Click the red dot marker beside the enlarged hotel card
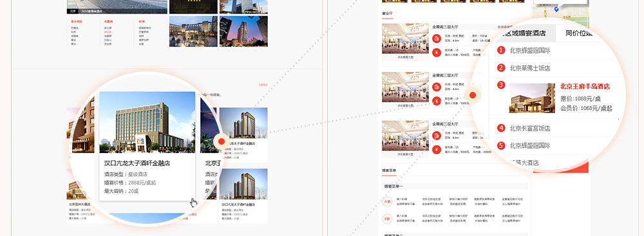The image size is (644, 236). click(222, 141)
